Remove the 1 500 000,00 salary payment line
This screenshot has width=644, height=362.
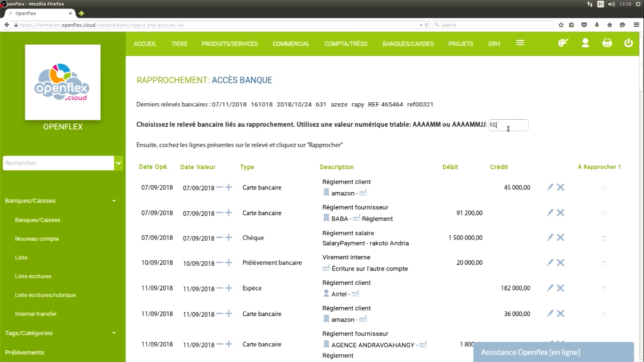[x=561, y=238]
